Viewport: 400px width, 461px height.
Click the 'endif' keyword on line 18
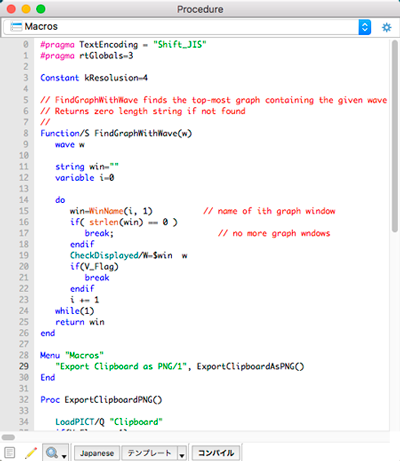click(x=82, y=244)
